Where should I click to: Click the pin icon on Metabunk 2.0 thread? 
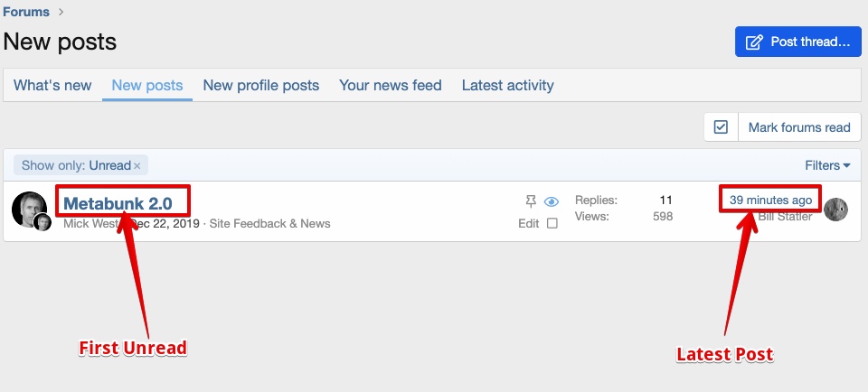531,201
